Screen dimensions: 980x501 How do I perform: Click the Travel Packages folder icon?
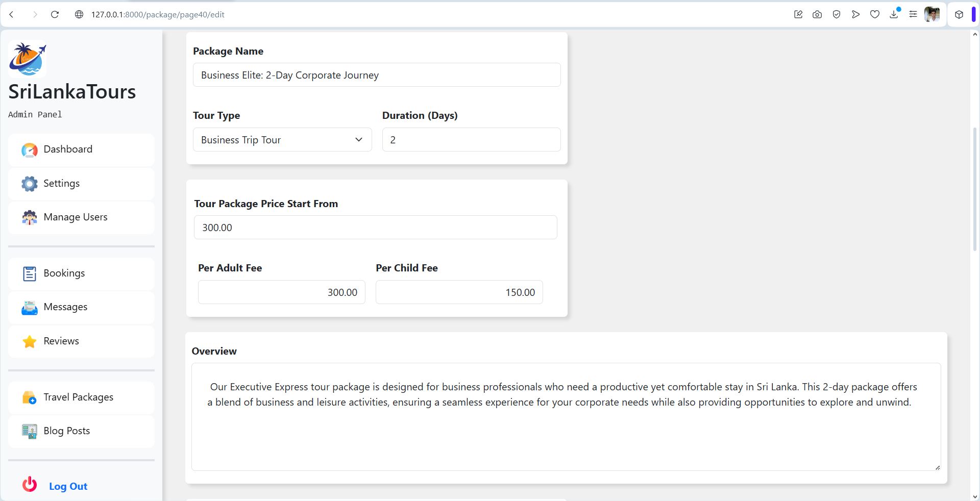(30, 397)
